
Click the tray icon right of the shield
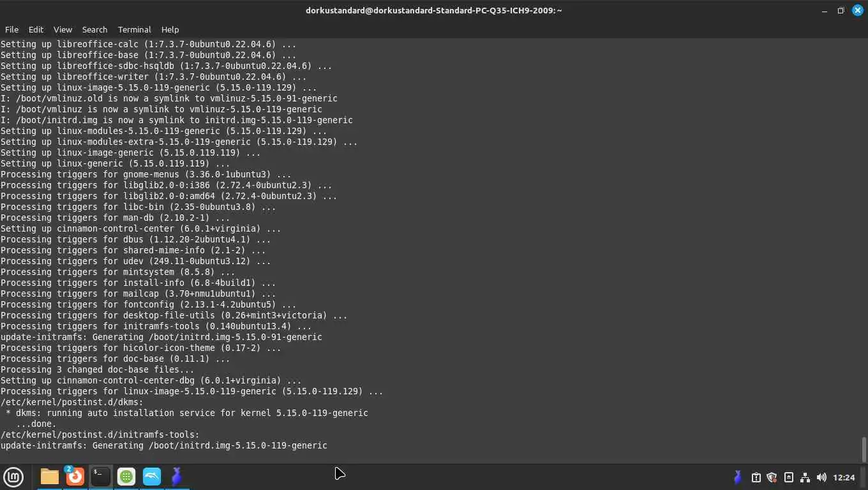pyautogui.click(x=788, y=477)
